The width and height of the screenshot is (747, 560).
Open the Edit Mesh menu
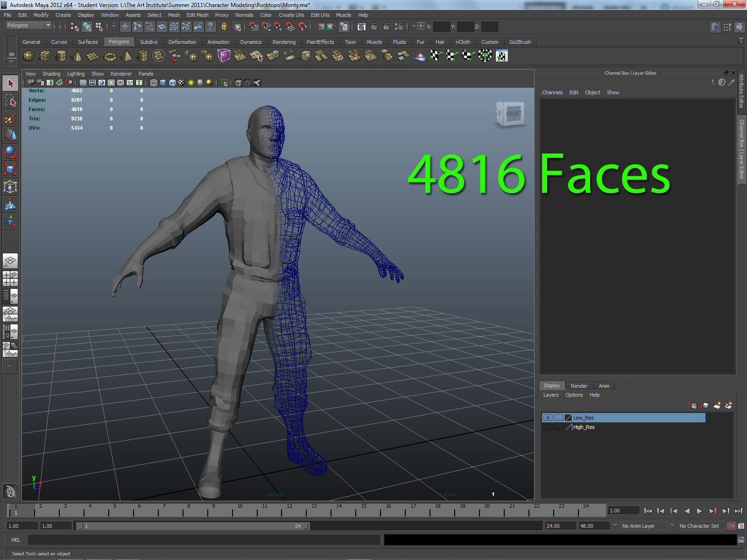197,15
